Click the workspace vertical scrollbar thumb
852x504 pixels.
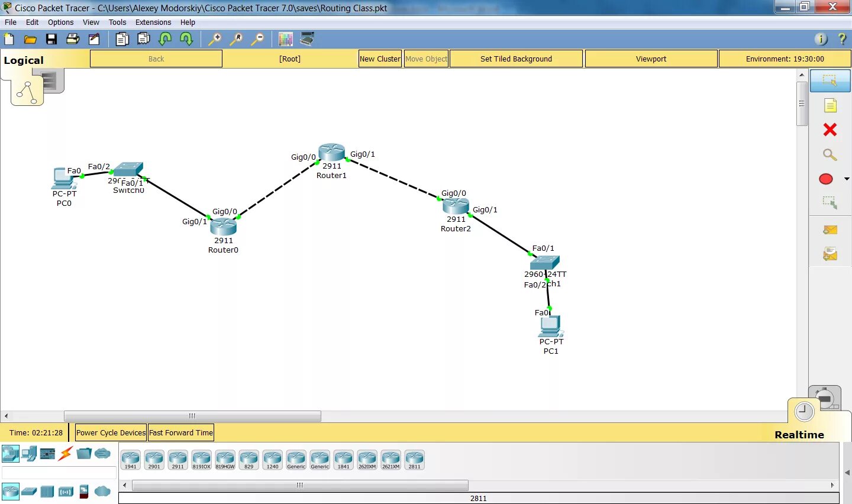coord(802,104)
